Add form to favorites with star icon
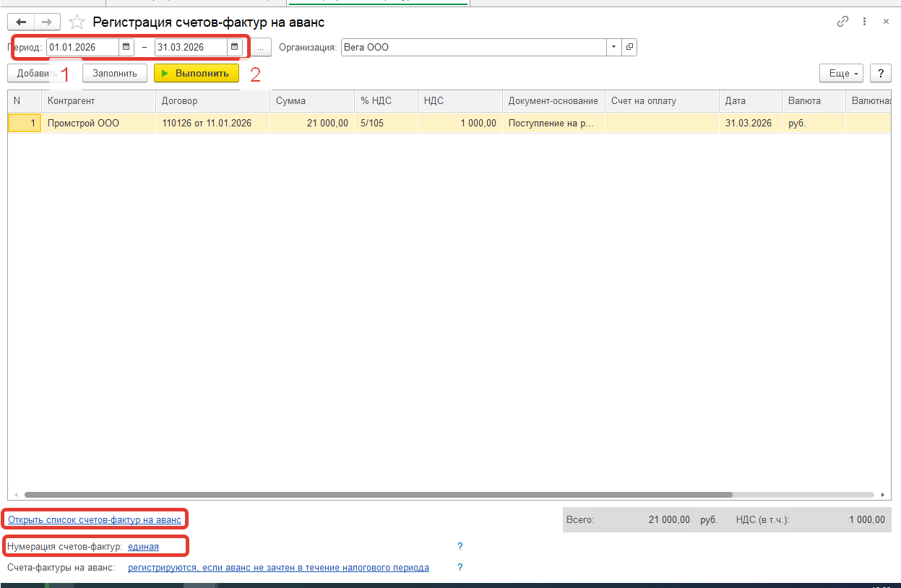Image resolution: width=901 pixels, height=588 pixels. click(77, 22)
